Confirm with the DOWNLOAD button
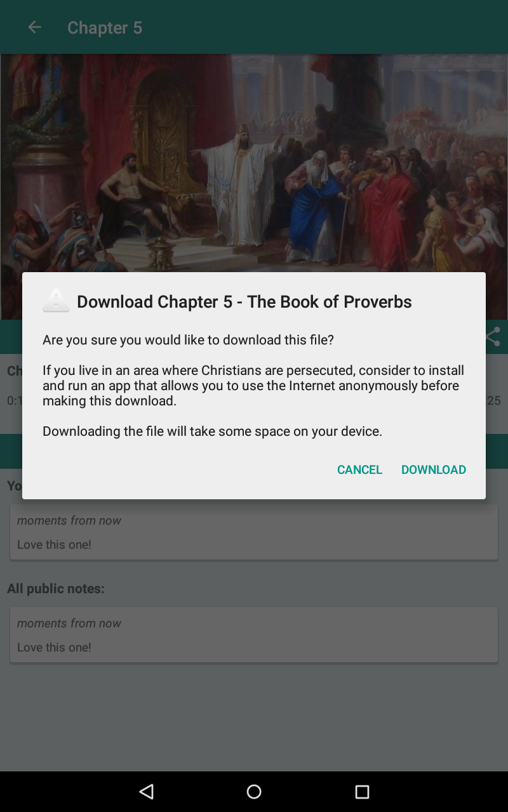 [434, 469]
